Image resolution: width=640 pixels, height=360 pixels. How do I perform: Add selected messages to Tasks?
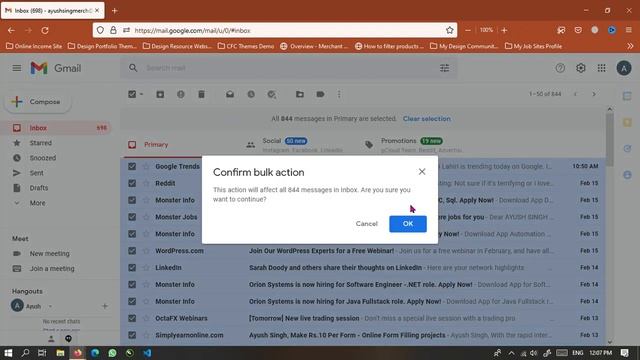271,94
